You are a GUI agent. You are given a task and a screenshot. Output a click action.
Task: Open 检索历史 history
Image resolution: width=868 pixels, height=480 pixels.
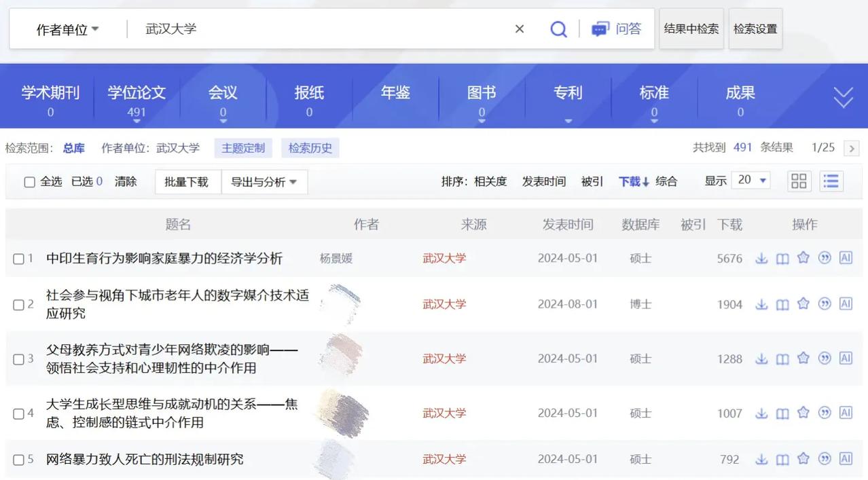coord(310,148)
